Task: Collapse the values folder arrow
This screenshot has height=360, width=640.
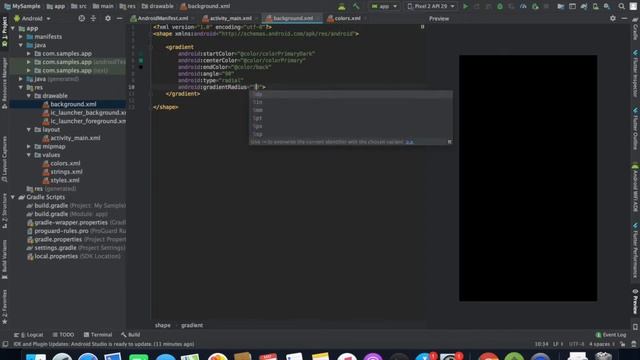Action: 29,155
